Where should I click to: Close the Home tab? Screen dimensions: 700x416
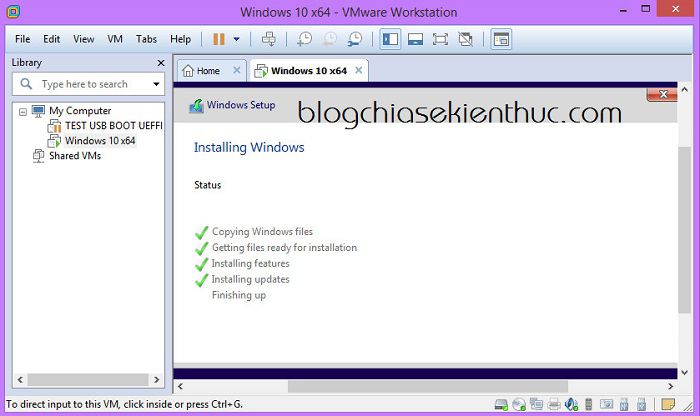point(237,70)
